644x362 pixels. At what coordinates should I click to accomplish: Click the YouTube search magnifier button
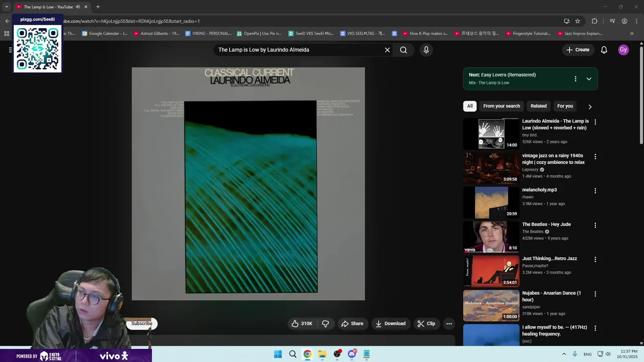tap(404, 50)
